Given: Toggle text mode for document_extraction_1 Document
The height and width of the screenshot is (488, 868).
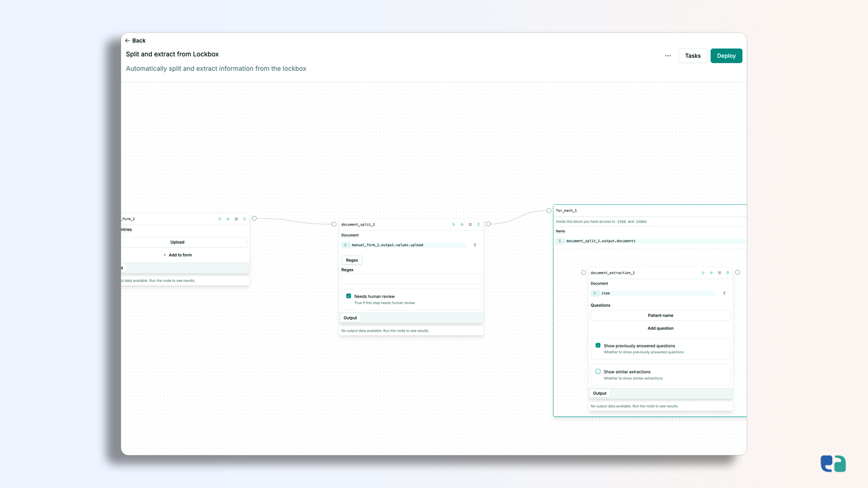Looking at the screenshot, I should 724,294.
